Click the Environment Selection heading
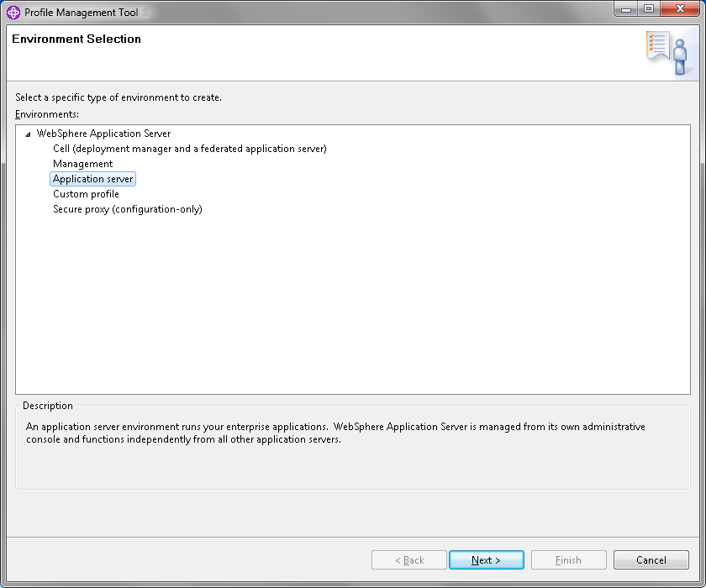The height and width of the screenshot is (588, 706). click(x=76, y=39)
